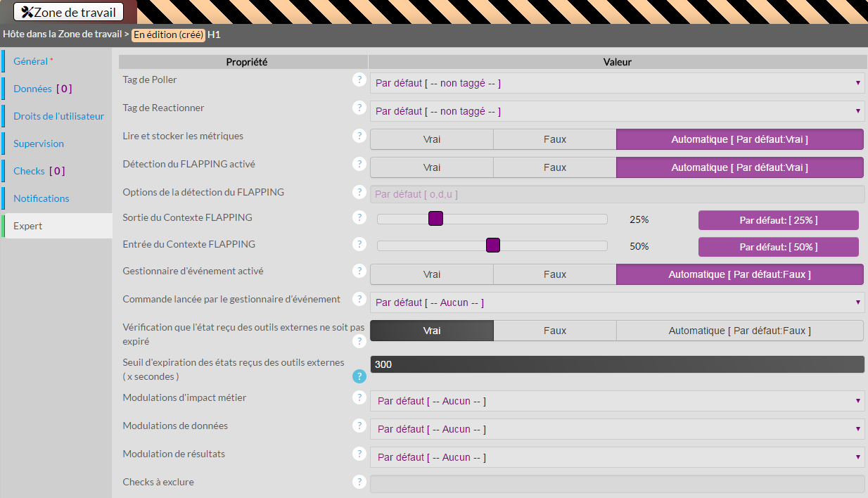Click help icon for Sortie du Contexte FLAPPING
Viewport: 868px width, 498px height.
coord(359,217)
